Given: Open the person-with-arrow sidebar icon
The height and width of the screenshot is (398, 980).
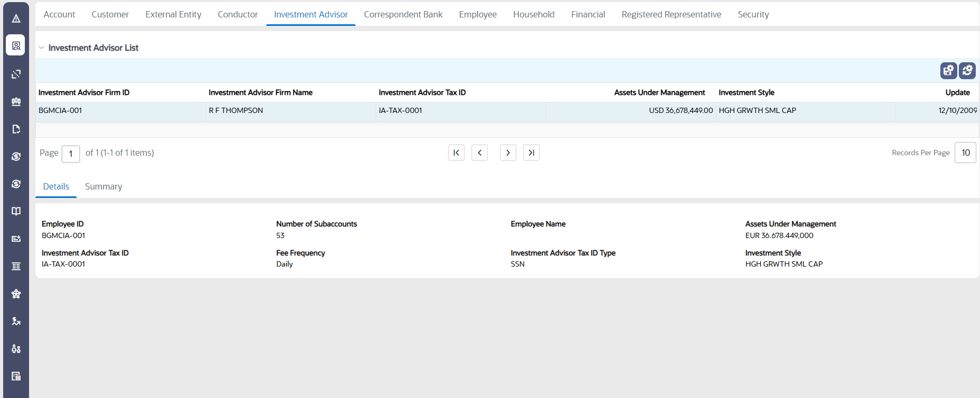Looking at the screenshot, I should [x=16, y=321].
